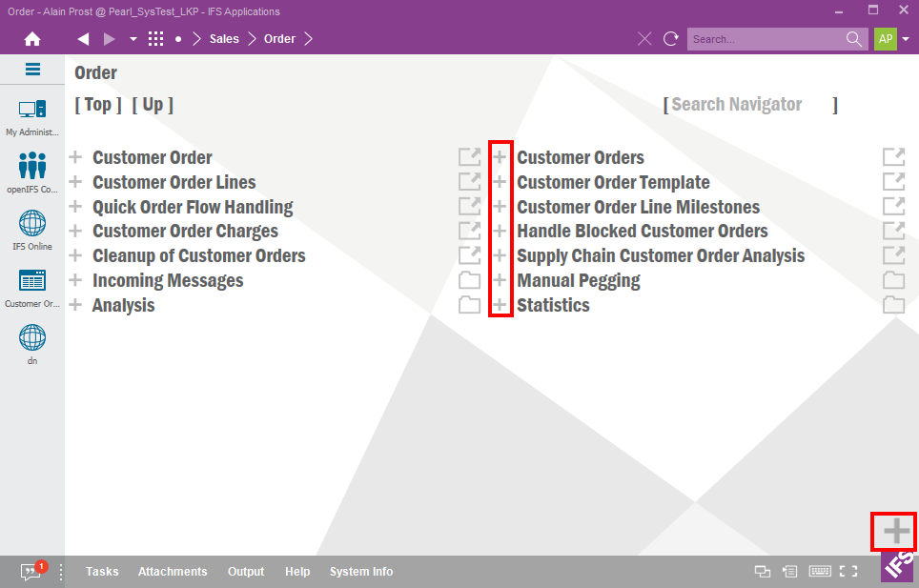
Task: Click the refresh icon beside the search box
Action: [671, 39]
